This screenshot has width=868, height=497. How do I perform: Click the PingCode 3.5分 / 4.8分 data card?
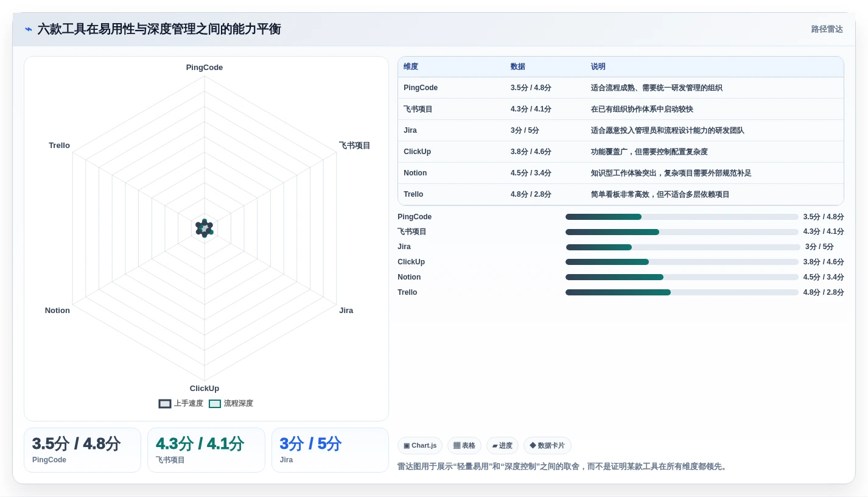click(x=82, y=450)
